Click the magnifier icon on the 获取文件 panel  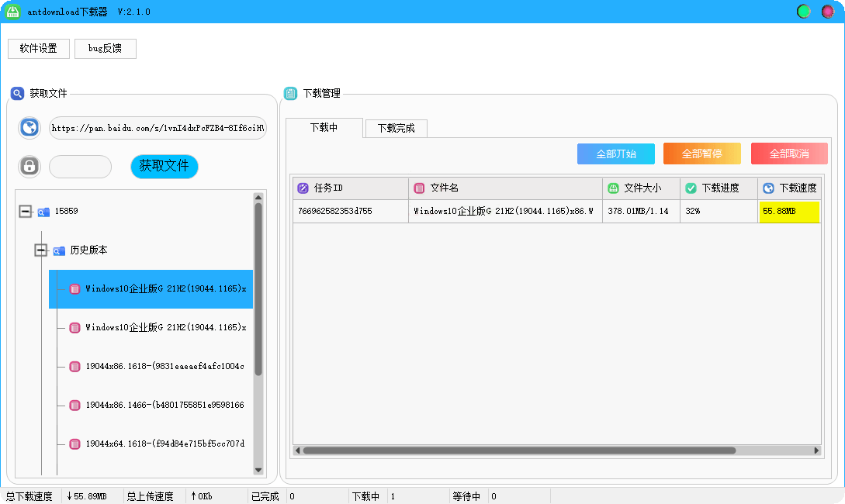17,93
